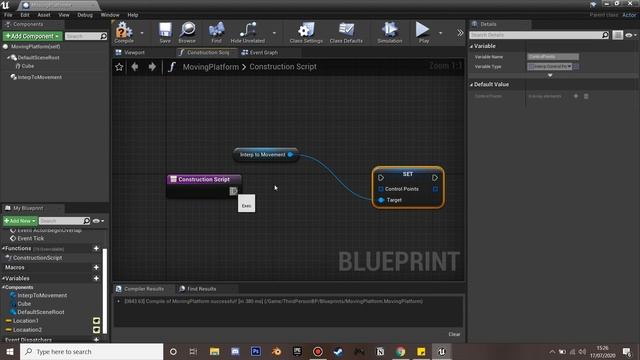Add a new macro with plus icon
This screenshot has height=360, width=640.
pos(96,267)
